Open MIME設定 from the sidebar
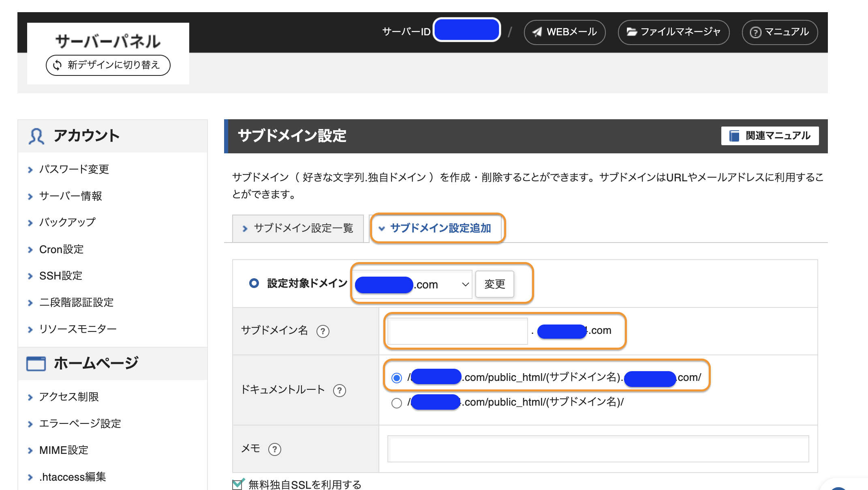The height and width of the screenshot is (490, 868). [64, 450]
